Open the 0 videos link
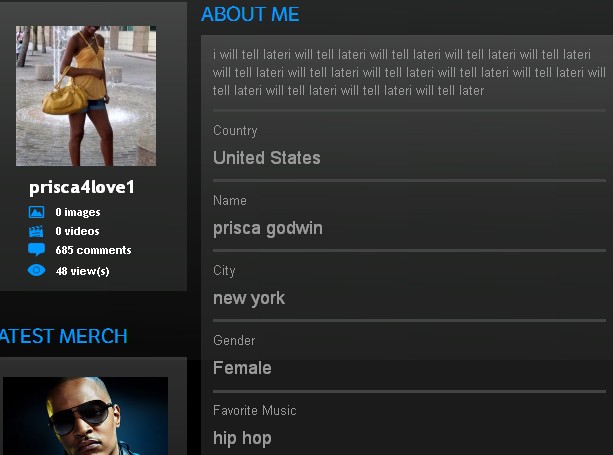Screen dimensions: 613x455 (77, 231)
